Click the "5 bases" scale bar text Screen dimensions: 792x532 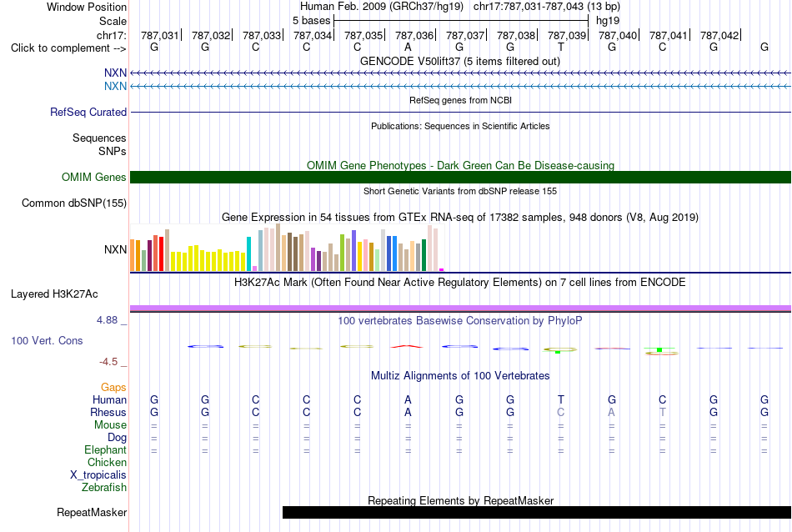[x=311, y=21]
